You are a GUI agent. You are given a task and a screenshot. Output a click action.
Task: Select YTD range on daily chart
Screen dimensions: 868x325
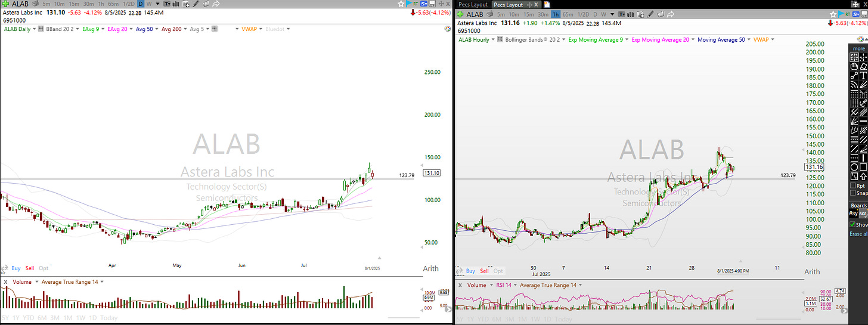coord(30,318)
